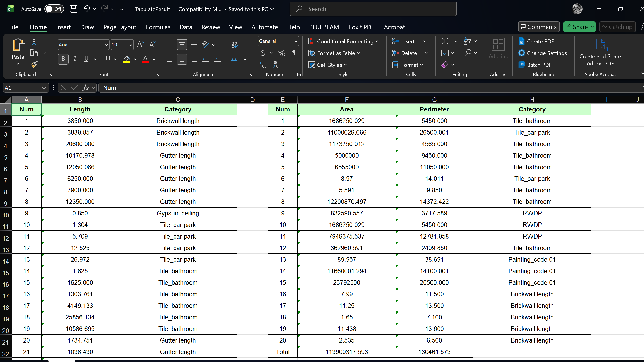Toggle the AutoSave switch
The height and width of the screenshot is (362, 644).
pyautogui.click(x=54, y=9)
